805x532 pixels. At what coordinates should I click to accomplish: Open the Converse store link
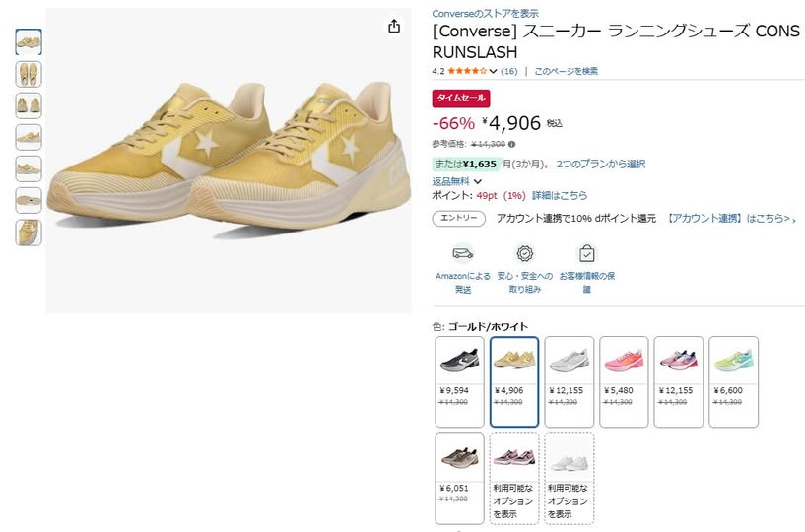(x=485, y=14)
